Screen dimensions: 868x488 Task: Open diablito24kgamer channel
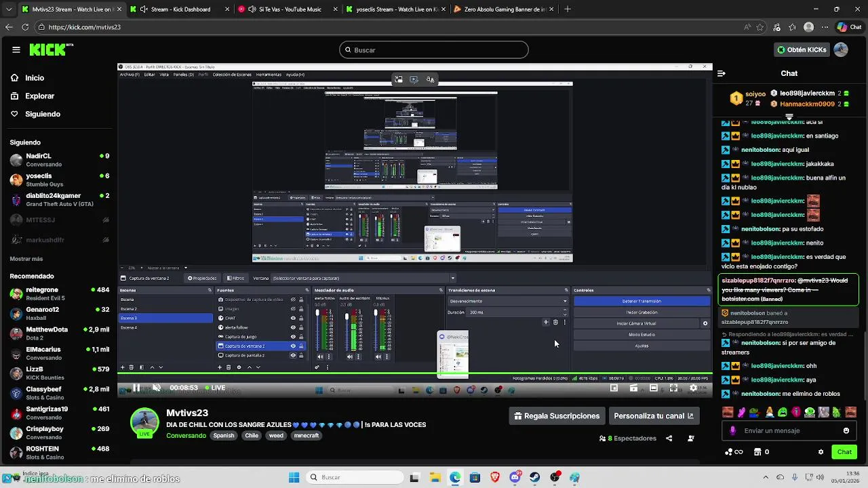pos(59,199)
